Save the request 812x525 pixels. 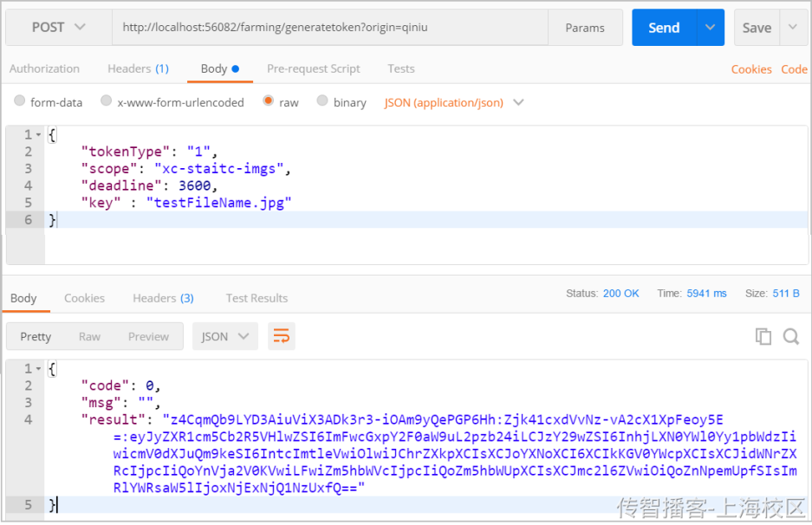click(757, 28)
